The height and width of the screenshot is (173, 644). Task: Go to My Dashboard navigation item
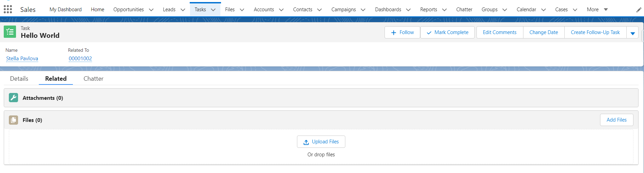65,10
